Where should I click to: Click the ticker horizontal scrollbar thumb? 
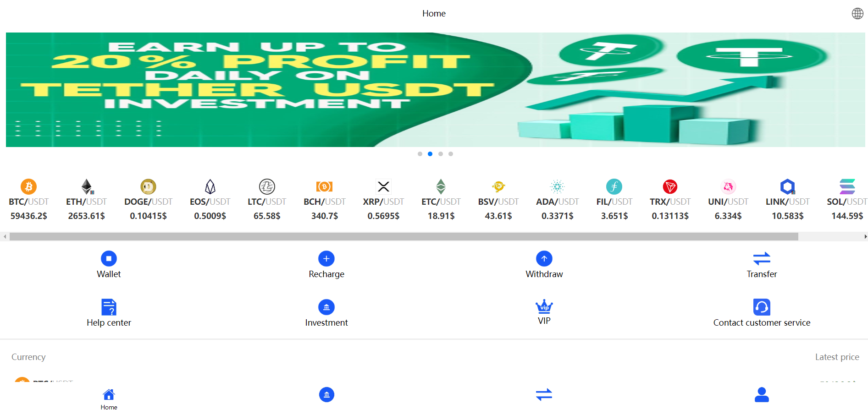click(x=404, y=236)
